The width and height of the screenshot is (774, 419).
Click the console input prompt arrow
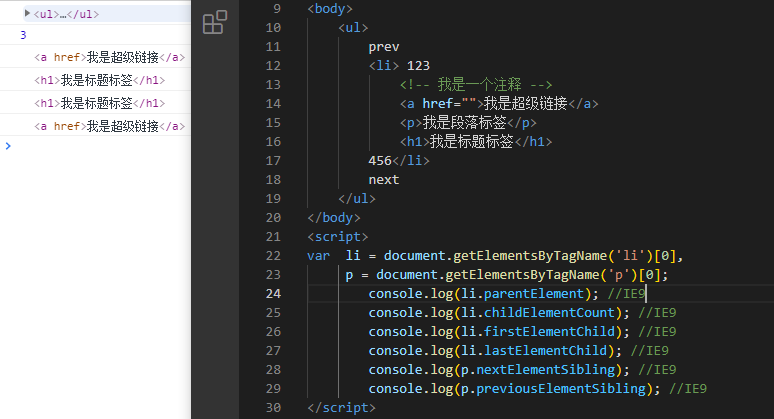(7, 146)
